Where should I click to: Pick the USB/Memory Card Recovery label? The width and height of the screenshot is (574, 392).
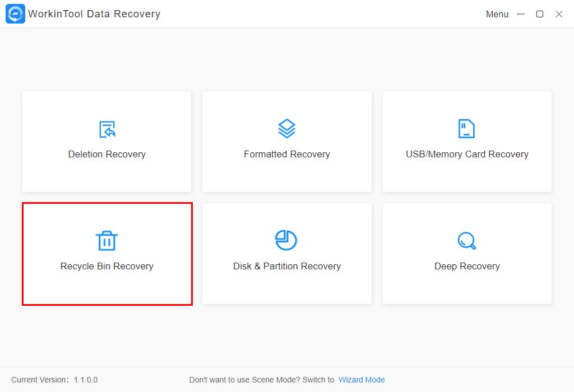[x=467, y=155]
